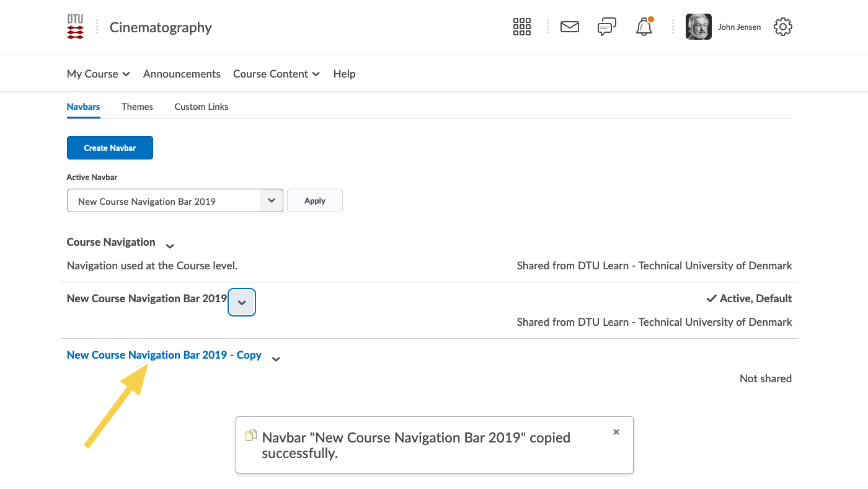Open the update alerts bell icon
Viewport: 868px width, 489px height.
644,27
